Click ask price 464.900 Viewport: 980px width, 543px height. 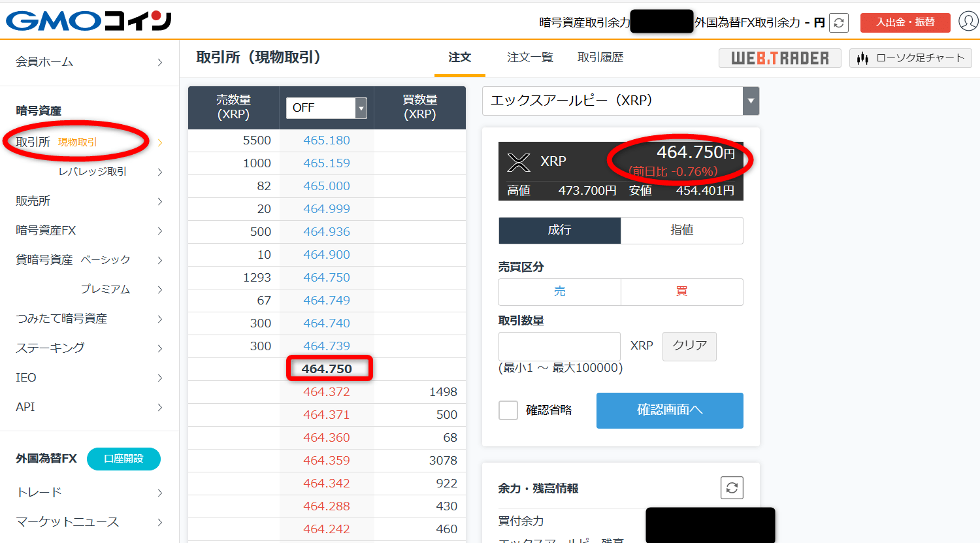coord(327,255)
